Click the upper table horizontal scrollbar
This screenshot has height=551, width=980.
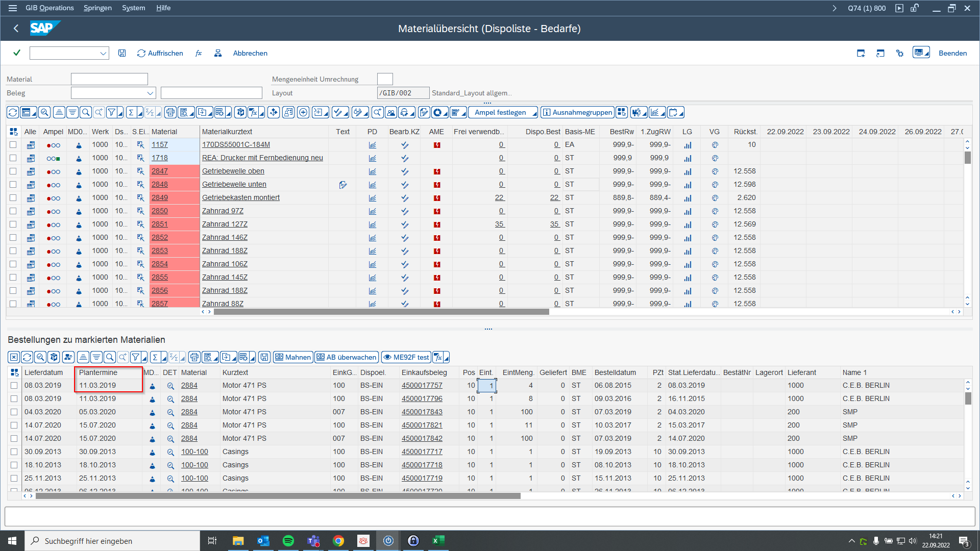(381, 312)
